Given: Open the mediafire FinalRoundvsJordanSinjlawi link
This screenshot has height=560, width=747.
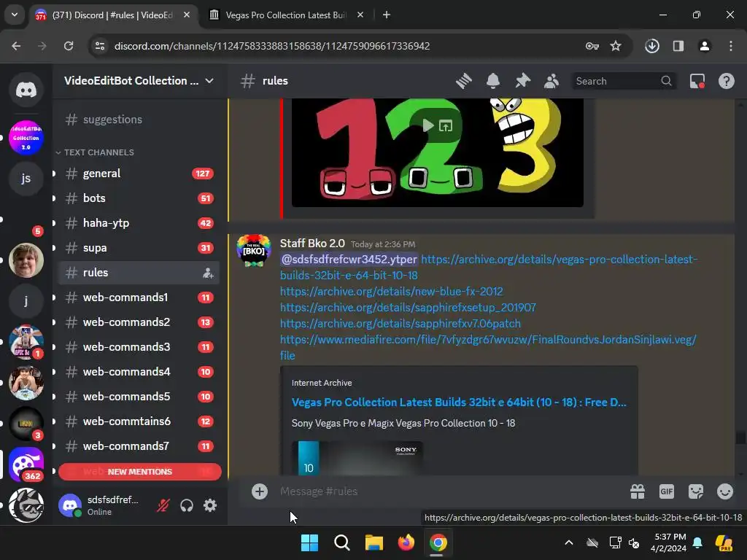Looking at the screenshot, I should (x=488, y=347).
